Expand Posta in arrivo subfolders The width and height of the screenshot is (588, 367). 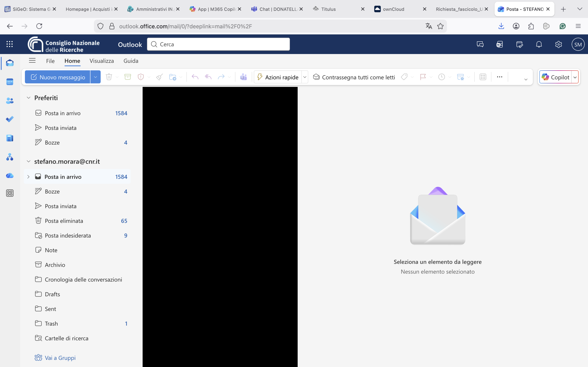(28, 177)
